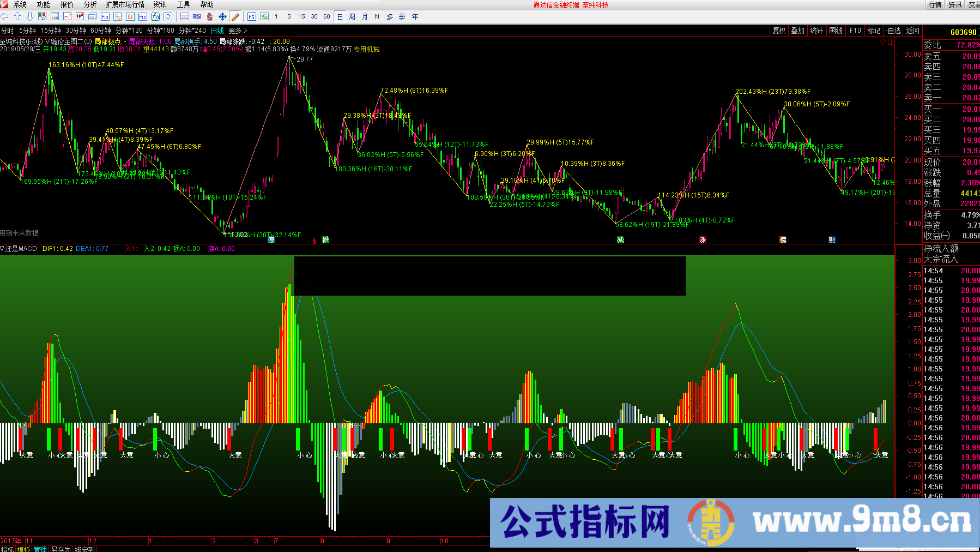The height and width of the screenshot is (552, 980).
Task: Click the quote table grid icon
Action: (x=55, y=16)
